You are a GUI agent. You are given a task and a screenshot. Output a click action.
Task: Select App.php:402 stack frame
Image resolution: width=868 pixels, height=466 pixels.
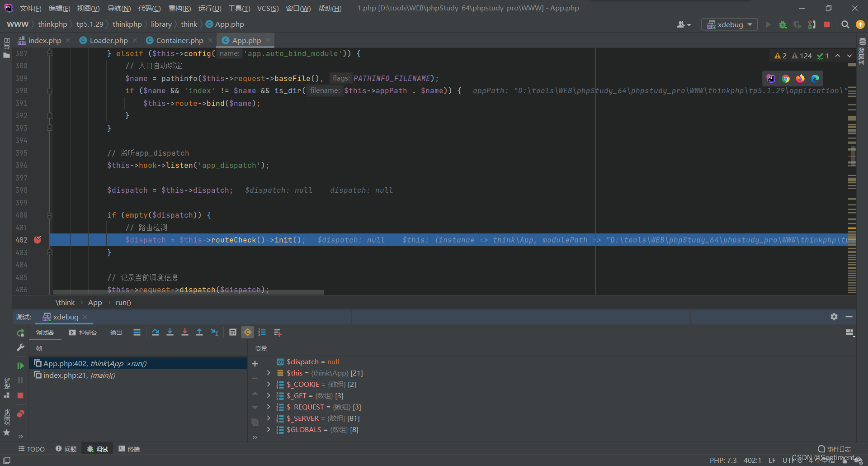[138, 363]
